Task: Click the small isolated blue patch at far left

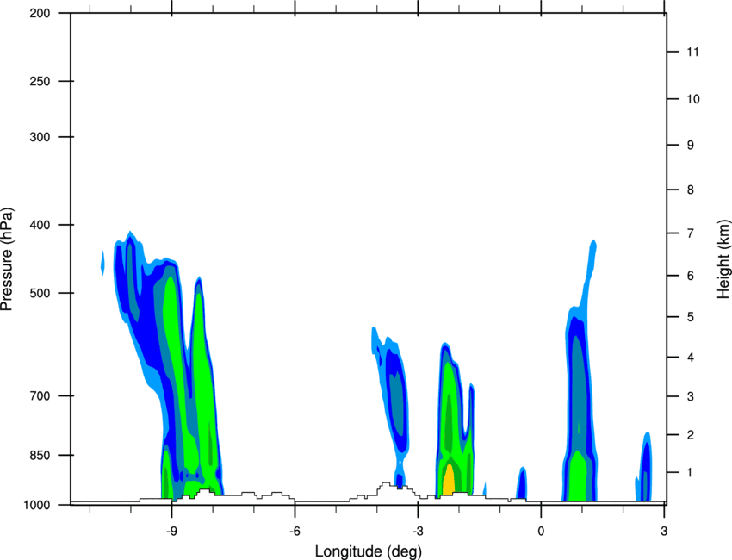Action: (x=102, y=263)
